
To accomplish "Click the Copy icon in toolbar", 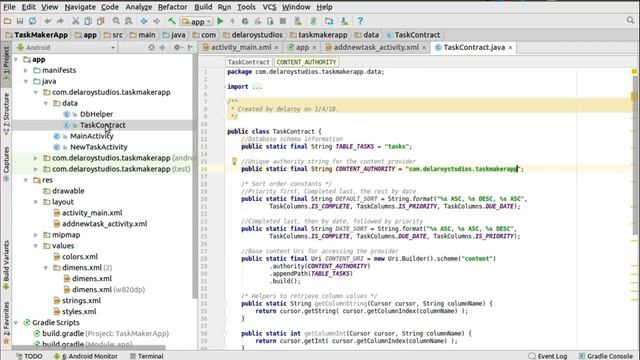I will pyautogui.click(x=88, y=21).
